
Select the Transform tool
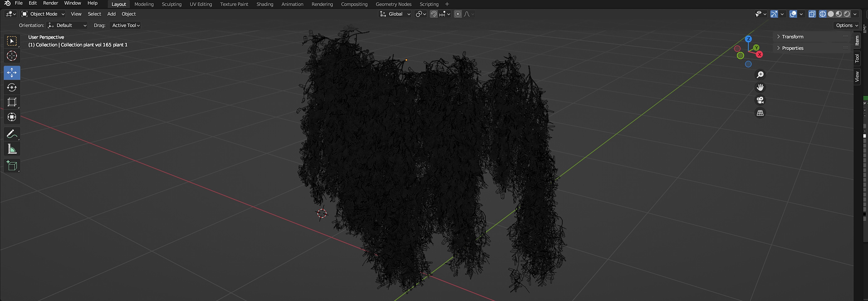pyautogui.click(x=12, y=117)
